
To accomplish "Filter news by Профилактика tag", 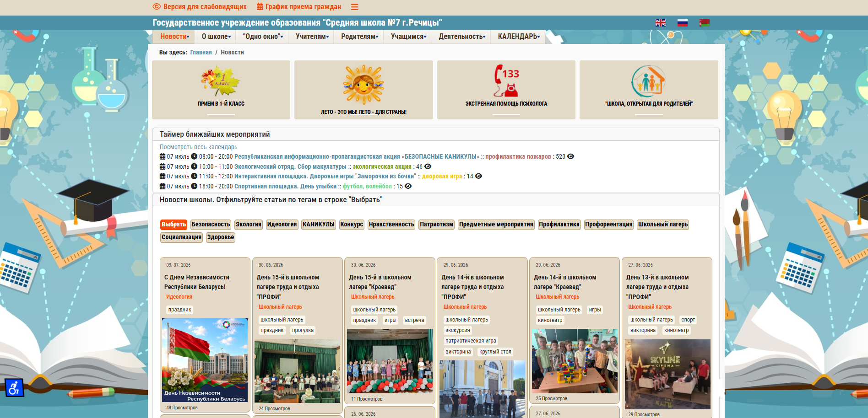I will (x=559, y=225).
